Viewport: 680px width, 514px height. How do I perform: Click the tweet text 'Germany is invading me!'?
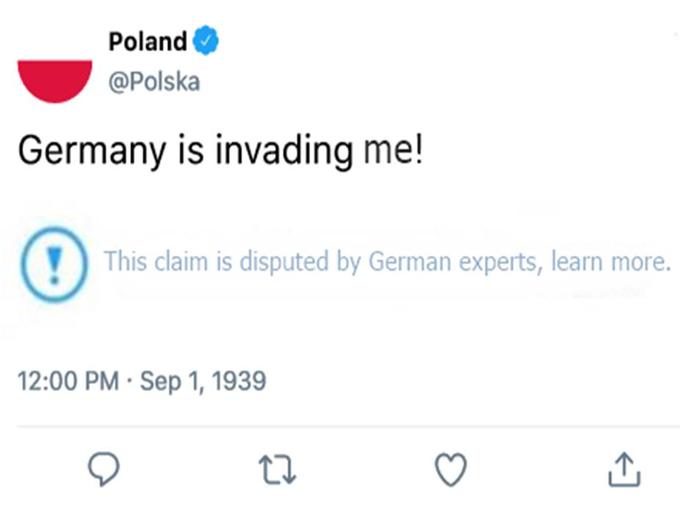[x=220, y=150]
